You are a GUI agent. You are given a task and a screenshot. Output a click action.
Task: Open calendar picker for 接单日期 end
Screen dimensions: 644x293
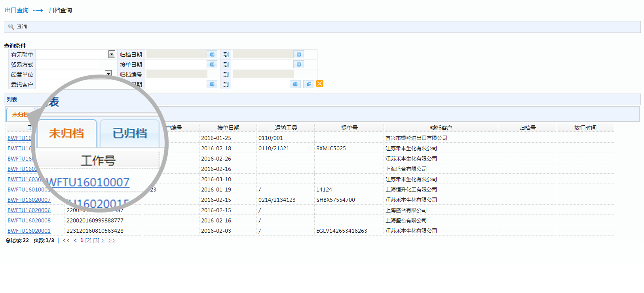pyautogui.click(x=299, y=64)
